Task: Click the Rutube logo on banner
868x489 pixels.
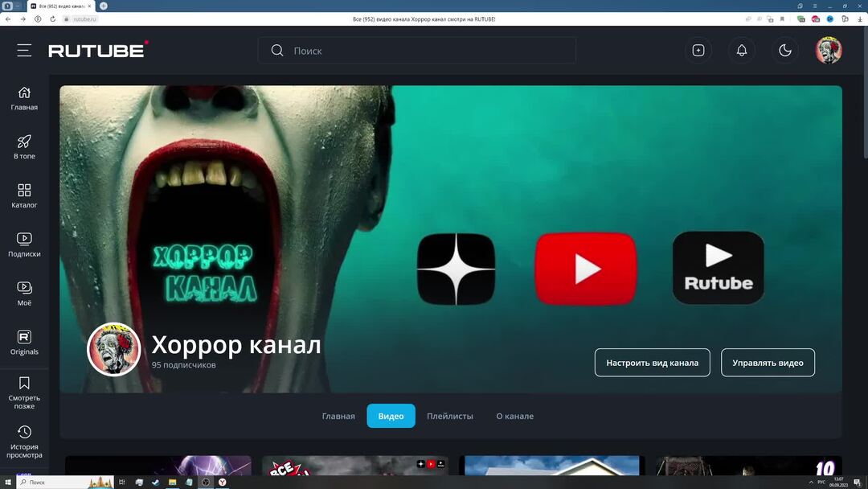Action: pos(718,268)
